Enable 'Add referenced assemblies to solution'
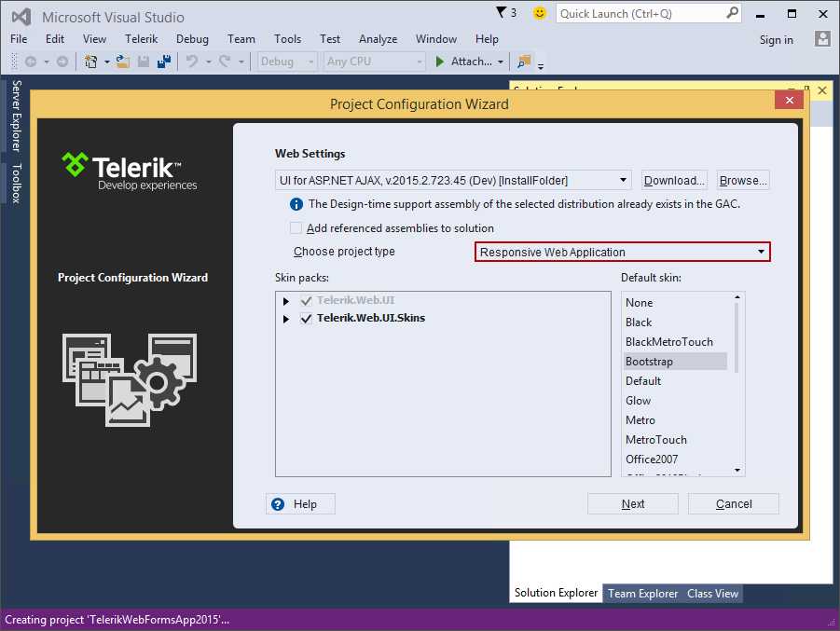The height and width of the screenshot is (631, 840). pos(296,227)
